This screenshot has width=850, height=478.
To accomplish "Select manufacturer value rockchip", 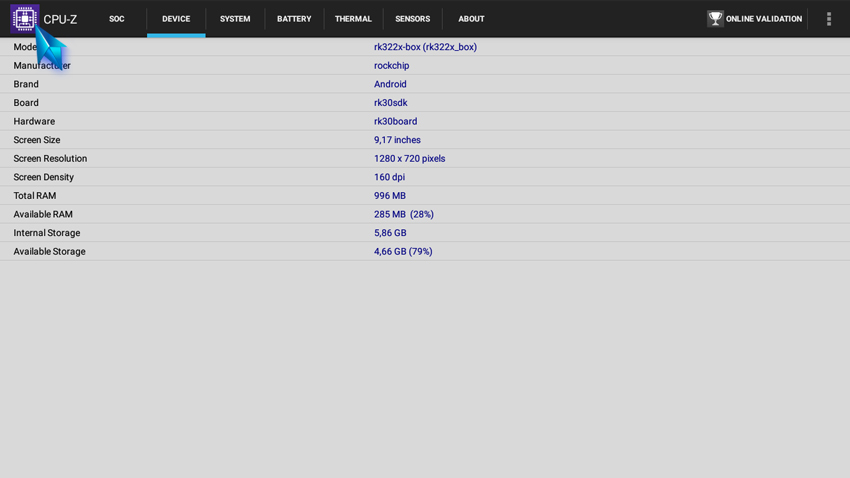I will pos(391,66).
